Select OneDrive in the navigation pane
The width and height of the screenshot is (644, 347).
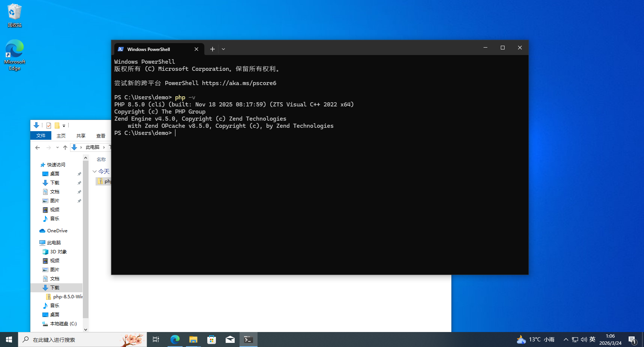pyautogui.click(x=57, y=231)
